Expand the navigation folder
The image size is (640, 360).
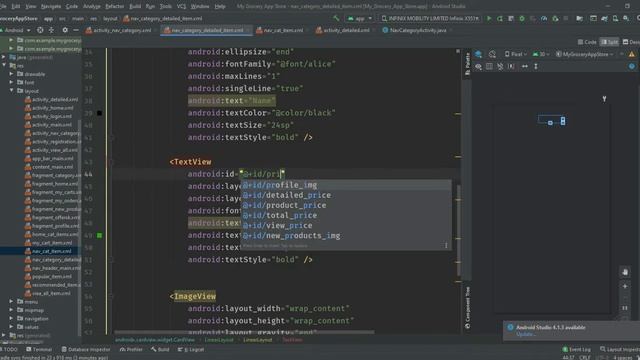pos(11,318)
